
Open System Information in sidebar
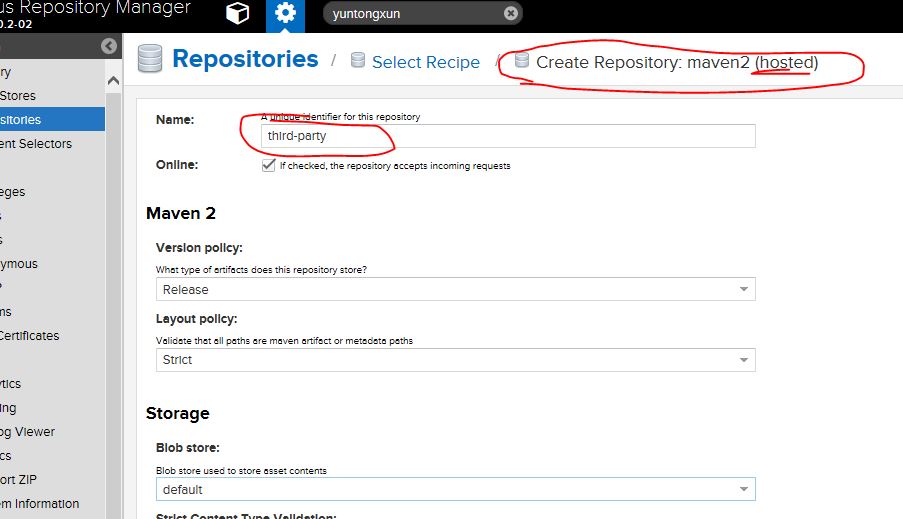pyautogui.click(x=52, y=503)
